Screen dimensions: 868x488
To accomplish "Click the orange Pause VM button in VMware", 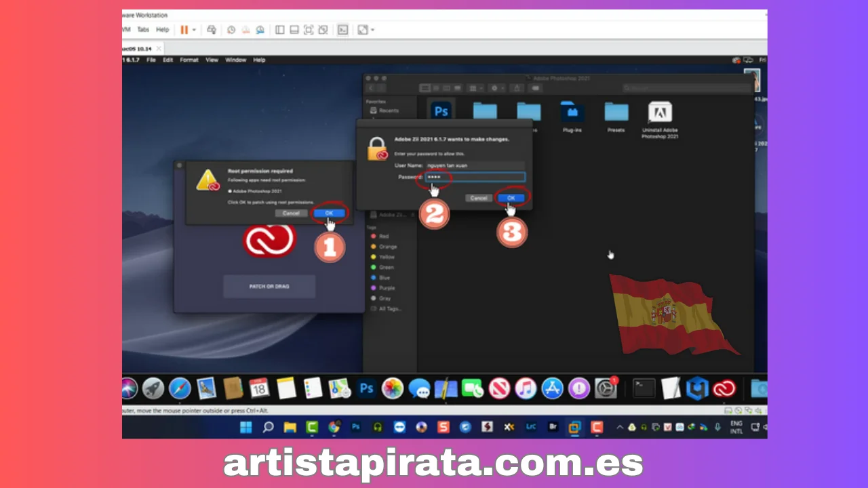I will (184, 30).
